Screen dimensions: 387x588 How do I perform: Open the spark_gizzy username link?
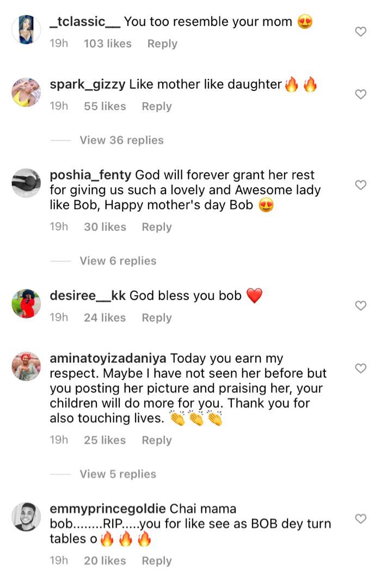point(88,84)
